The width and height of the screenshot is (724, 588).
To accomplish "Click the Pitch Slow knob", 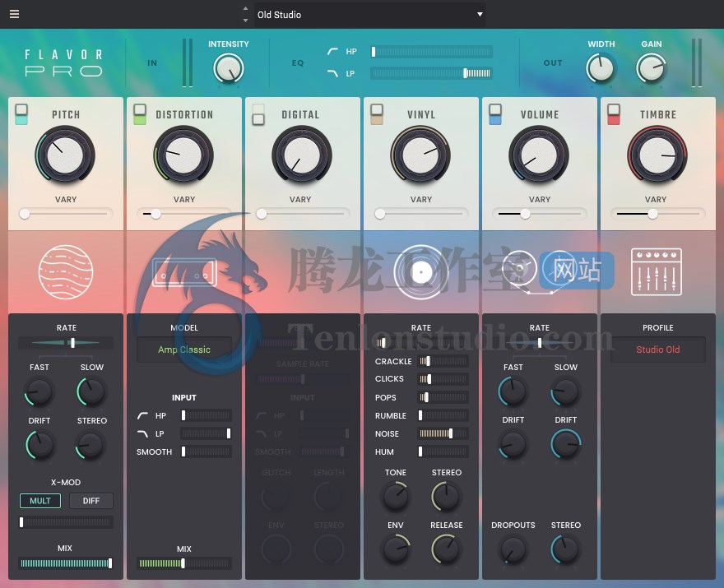I will coord(91,391).
